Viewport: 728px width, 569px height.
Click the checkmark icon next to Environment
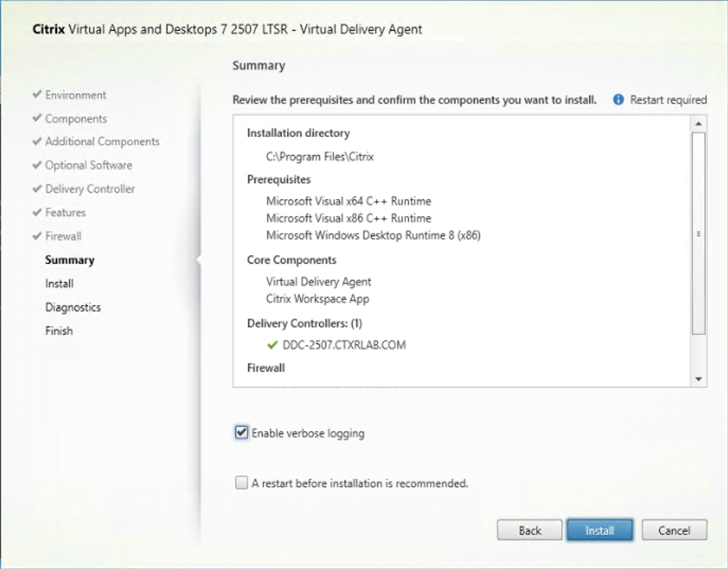[36, 94]
